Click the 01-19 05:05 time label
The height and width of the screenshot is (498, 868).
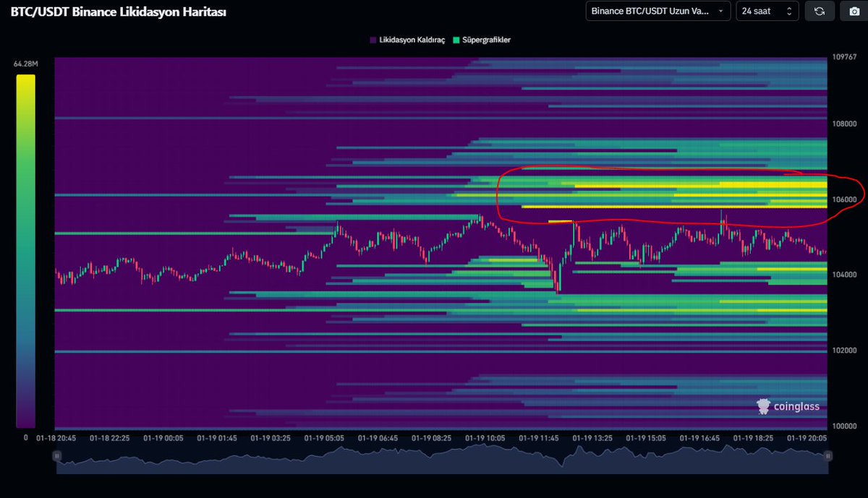tap(324, 438)
